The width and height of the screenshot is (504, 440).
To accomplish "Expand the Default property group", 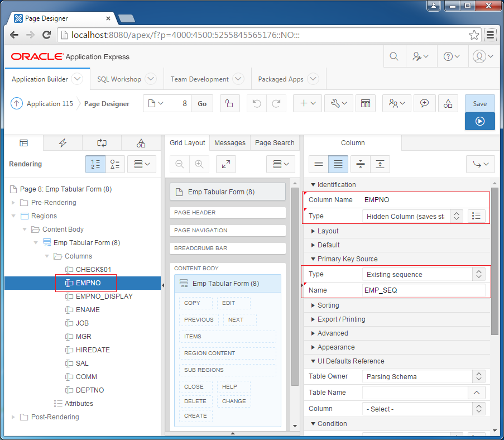I will [313, 245].
